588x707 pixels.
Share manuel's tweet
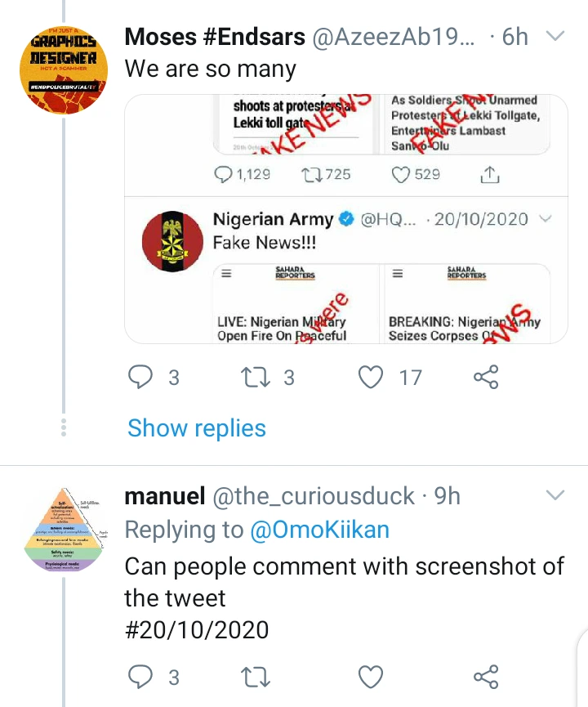pos(486,677)
